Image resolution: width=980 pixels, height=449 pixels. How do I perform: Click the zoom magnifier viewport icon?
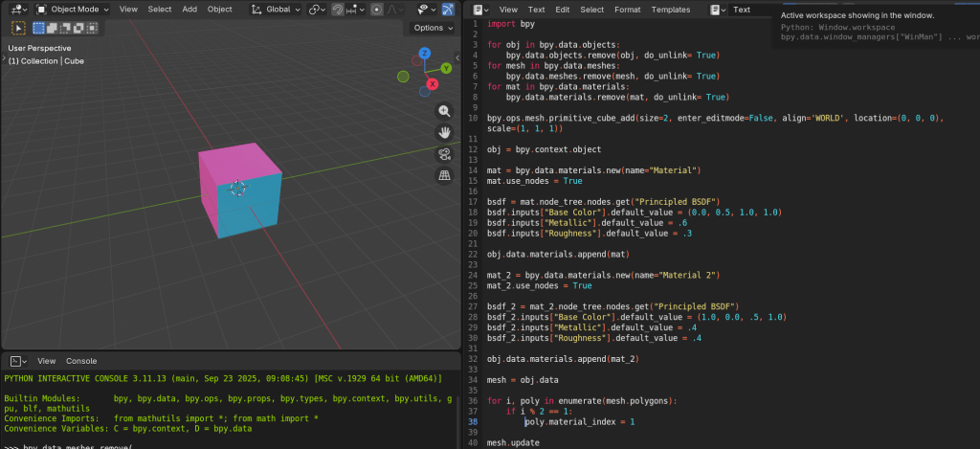[x=444, y=111]
